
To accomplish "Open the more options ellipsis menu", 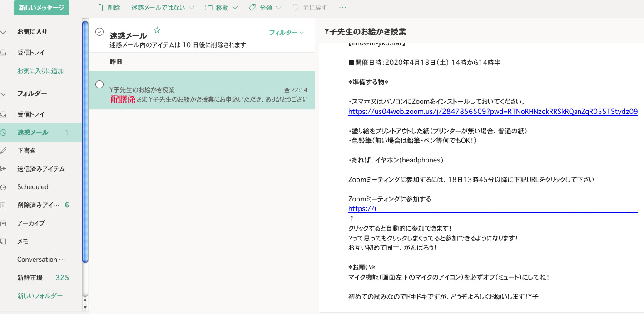I will [342, 8].
